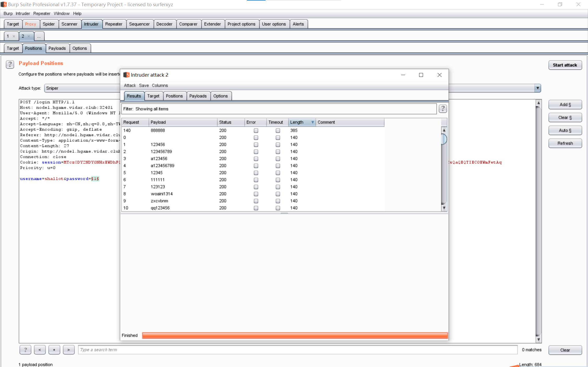
Task: Click search help question mark button
Action: click(x=25, y=350)
